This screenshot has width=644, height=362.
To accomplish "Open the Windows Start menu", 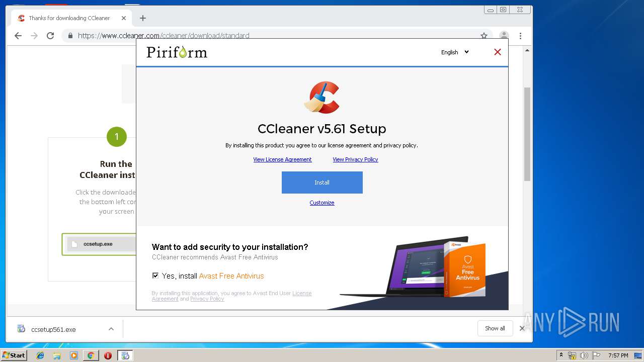I will [14, 355].
